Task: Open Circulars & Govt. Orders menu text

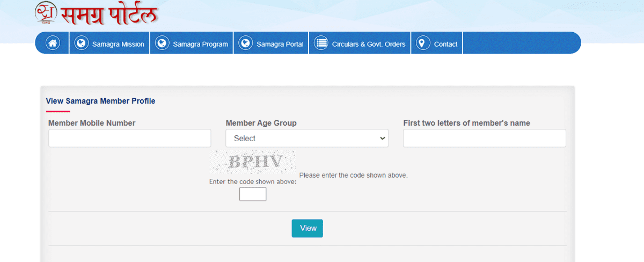Action: pyautogui.click(x=368, y=44)
